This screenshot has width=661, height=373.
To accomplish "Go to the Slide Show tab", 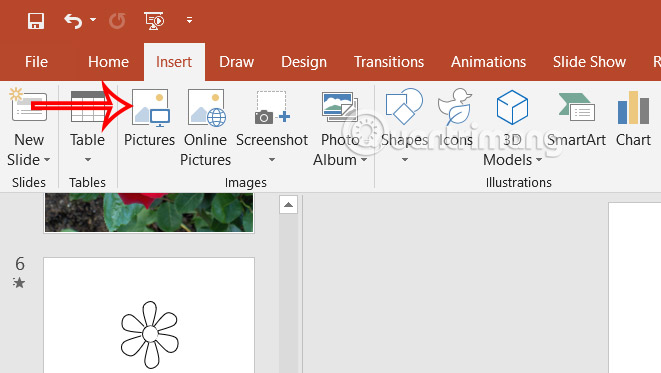I will 589,62.
